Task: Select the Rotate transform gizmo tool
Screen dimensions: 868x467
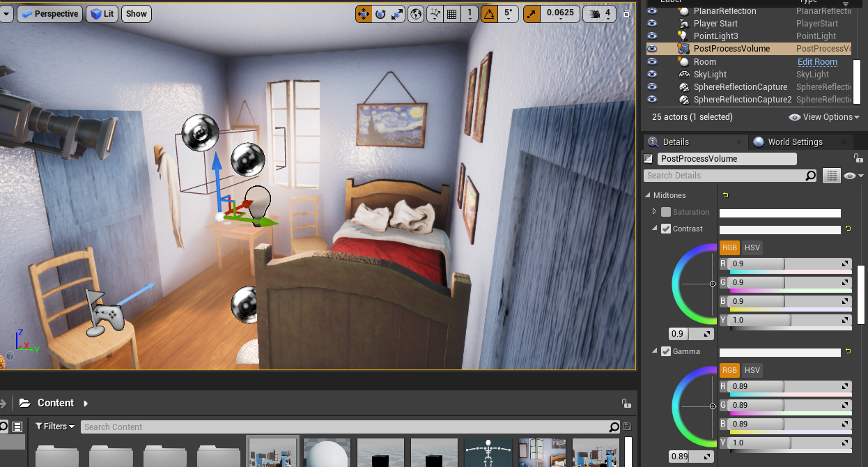Action: click(x=381, y=13)
